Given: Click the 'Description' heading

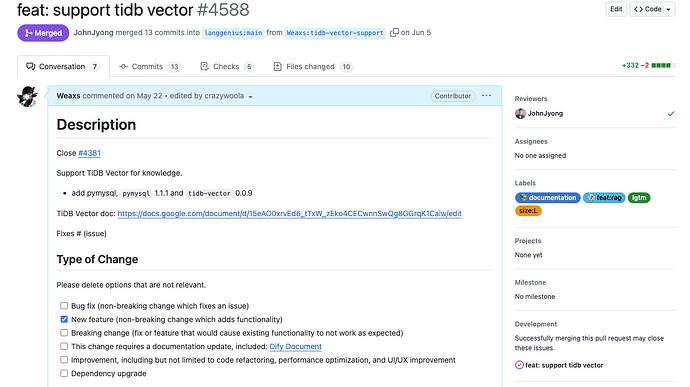Looking at the screenshot, I should coord(96,125).
